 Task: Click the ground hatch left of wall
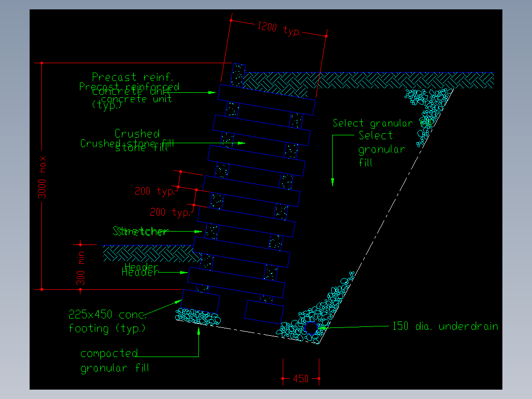click(x=152, y=254)
